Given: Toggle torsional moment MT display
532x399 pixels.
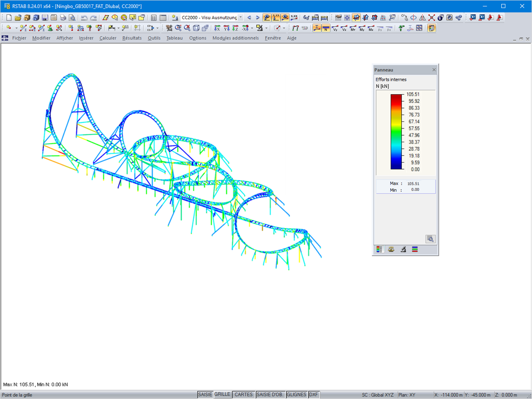Looking at the screenshot, I should [x=353, y=28].
